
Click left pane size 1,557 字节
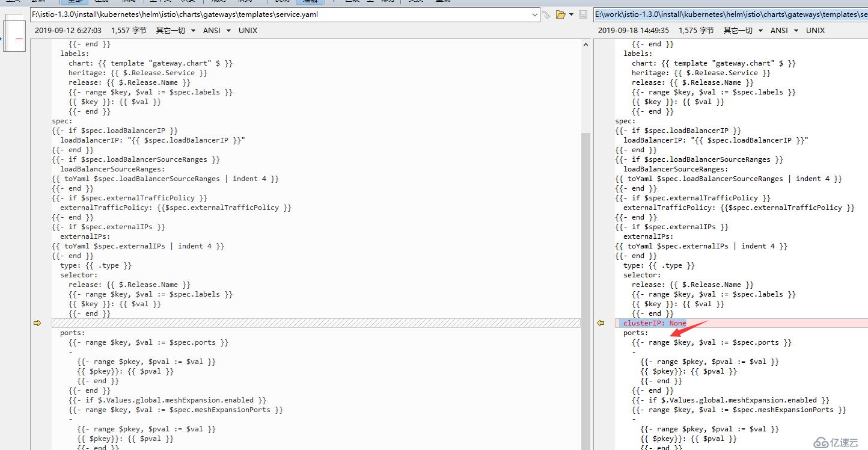pos(129,30)
